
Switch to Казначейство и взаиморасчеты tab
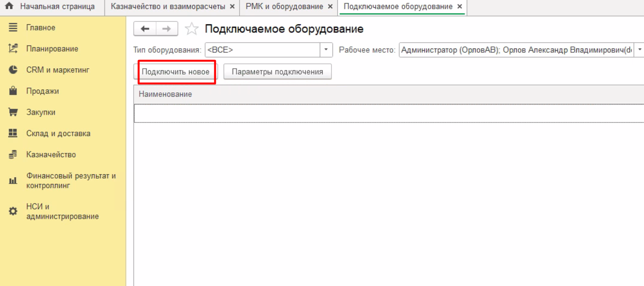[x=168, y=7]
